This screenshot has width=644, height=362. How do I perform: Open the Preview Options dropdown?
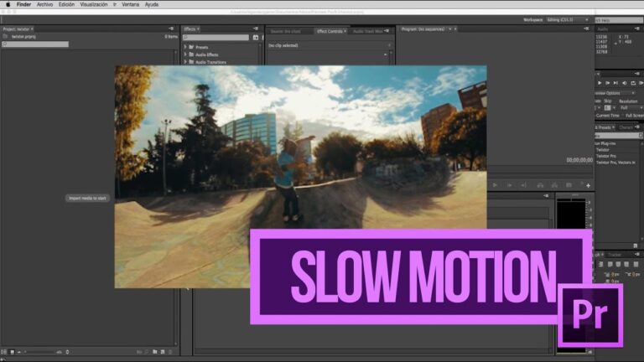615,93
